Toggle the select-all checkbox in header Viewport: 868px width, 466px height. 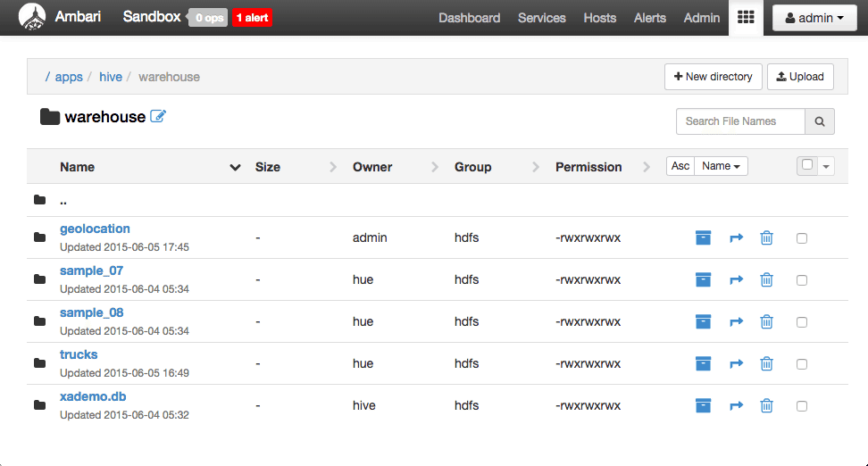(807, 164)
